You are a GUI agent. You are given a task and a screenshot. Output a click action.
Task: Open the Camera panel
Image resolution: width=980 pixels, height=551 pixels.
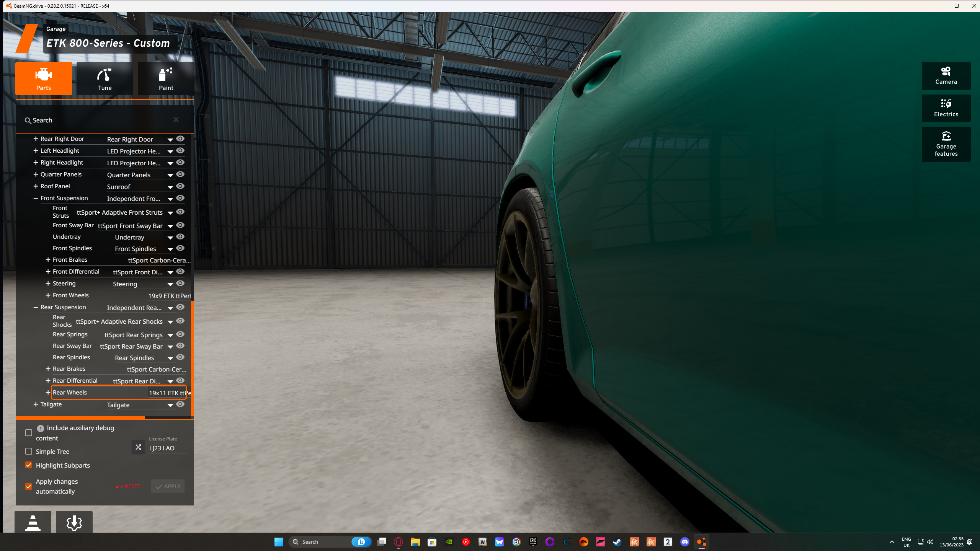946,76
